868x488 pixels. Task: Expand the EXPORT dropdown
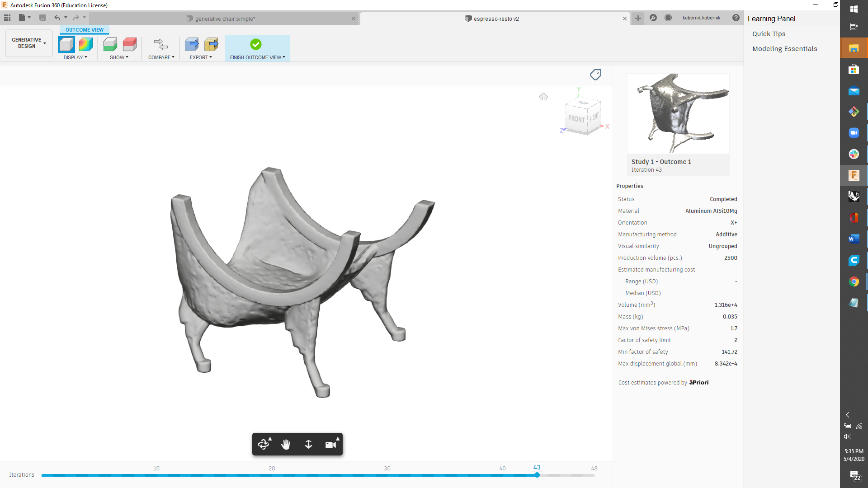point(201,57)
